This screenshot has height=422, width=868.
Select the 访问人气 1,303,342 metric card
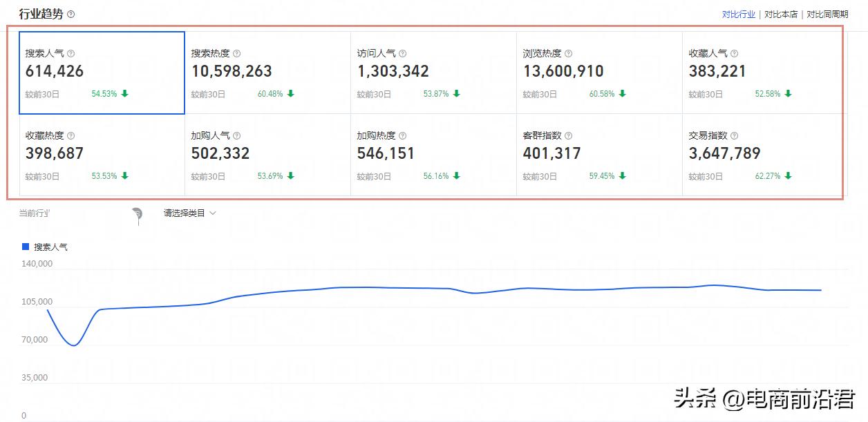[x=434, y=73]
